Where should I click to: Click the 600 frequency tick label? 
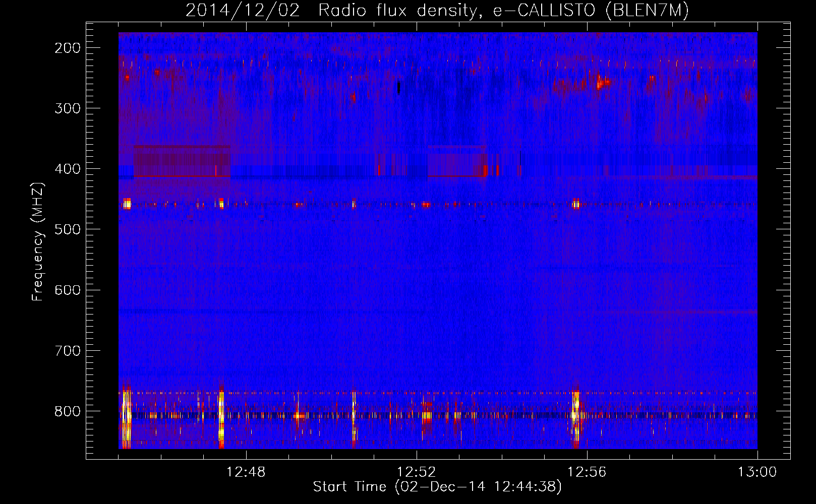point(68,290)
